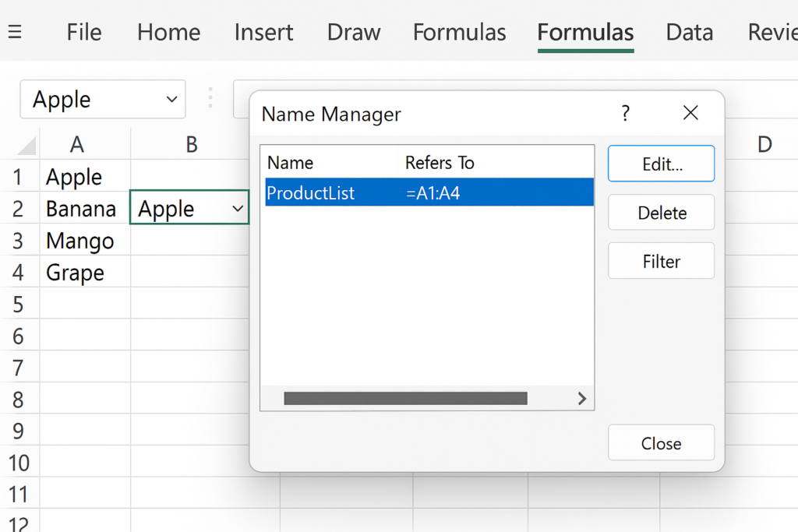The image size is (798, 532).
Task: Expand the Name Box dropdown chevron
Action: tap(171, 99)
